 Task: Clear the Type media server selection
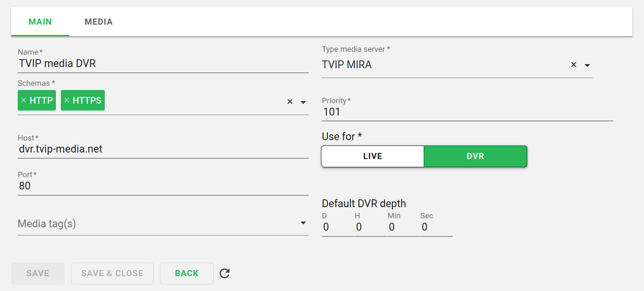(x=574, y=65)
